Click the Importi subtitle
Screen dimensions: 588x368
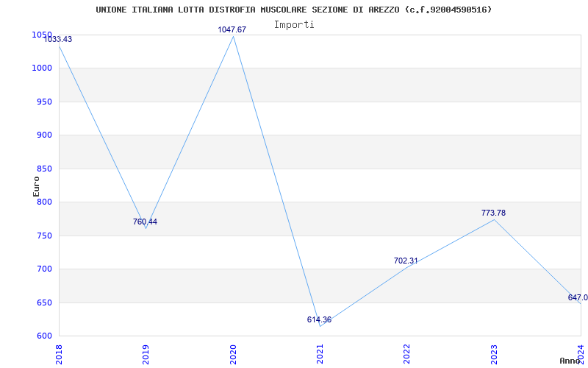[294, 25]
